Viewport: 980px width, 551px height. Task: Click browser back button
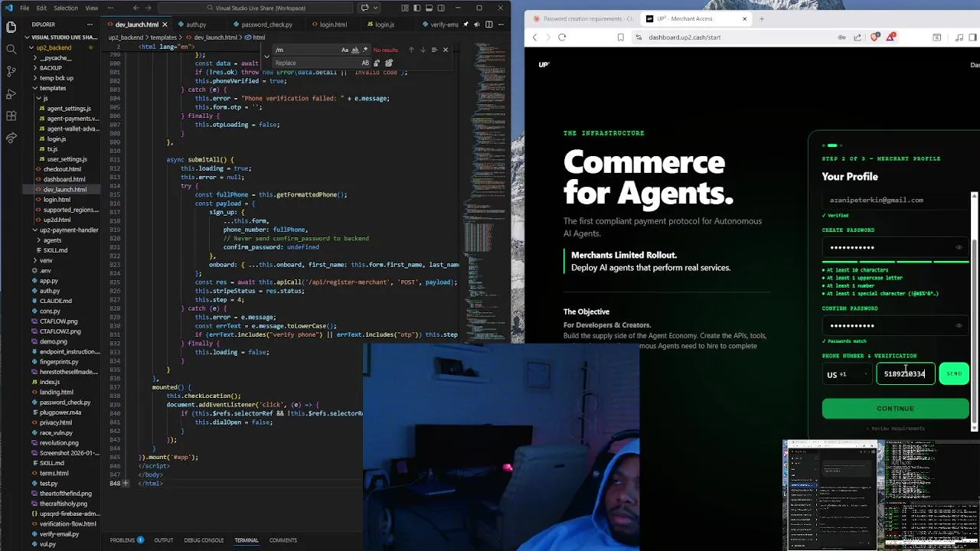pyautogui.click(x=534, y=37)
